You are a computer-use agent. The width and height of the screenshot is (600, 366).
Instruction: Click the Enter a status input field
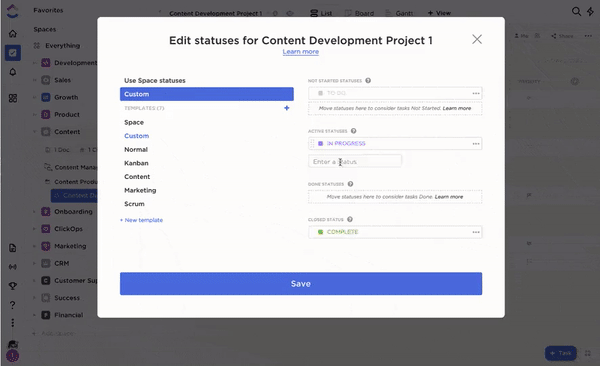pos(355,162)
